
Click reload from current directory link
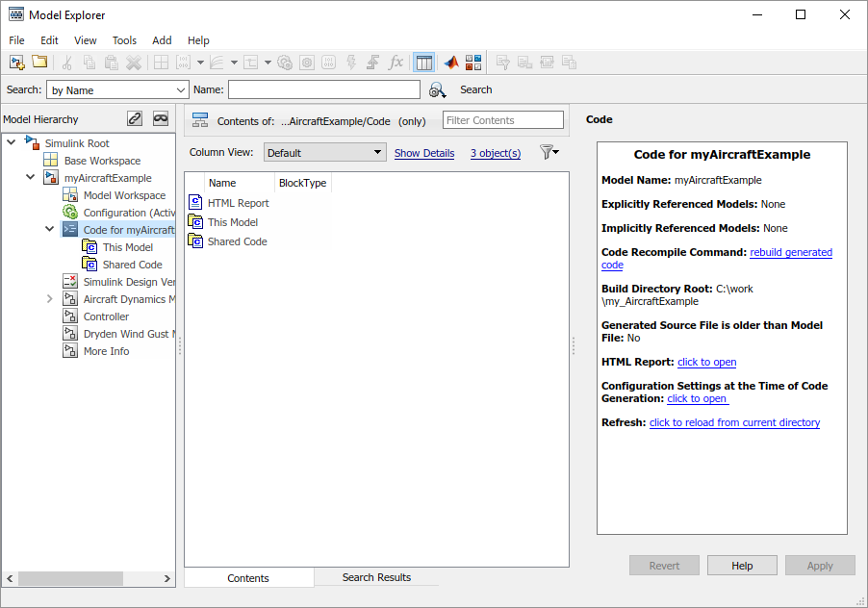pyautogui.click(x=734, y=422)
